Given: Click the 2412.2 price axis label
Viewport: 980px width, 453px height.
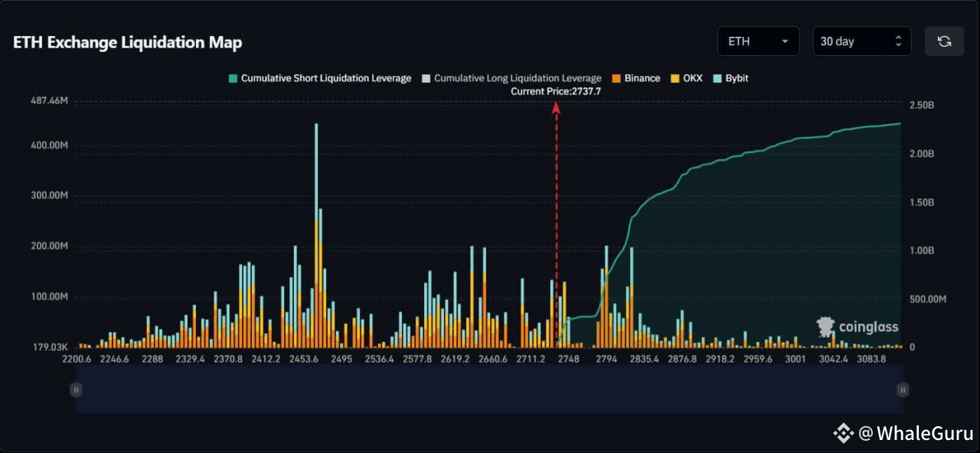Looking at the screenshot, I should point(266,359).
